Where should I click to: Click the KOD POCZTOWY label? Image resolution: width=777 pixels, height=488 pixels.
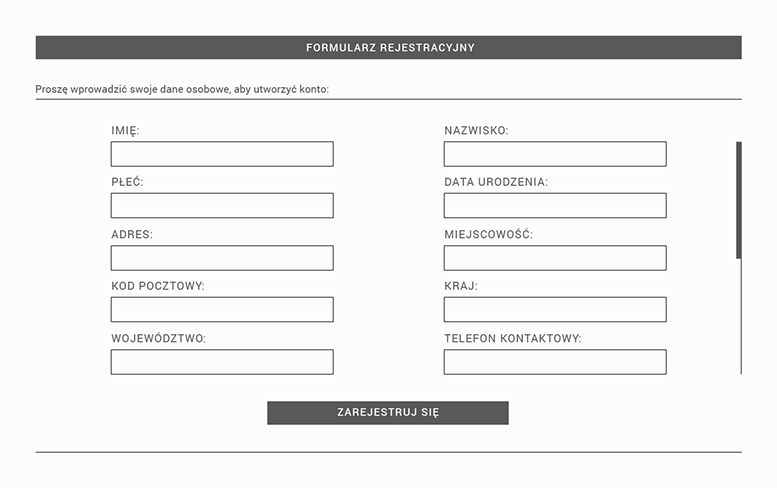point(158,287)
